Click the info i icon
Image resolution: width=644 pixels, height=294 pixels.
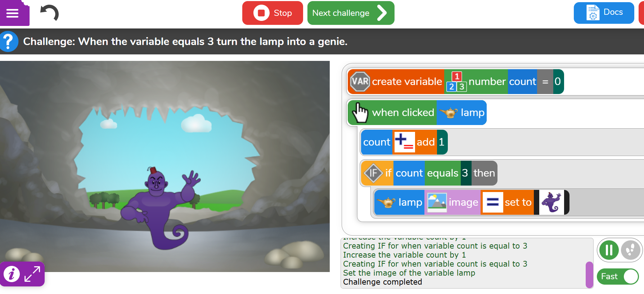tap(12, 274)
